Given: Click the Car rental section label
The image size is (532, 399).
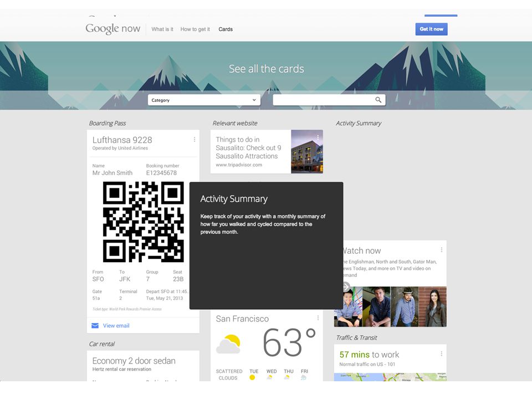Looking at the screenshot, I should point(102,344).
